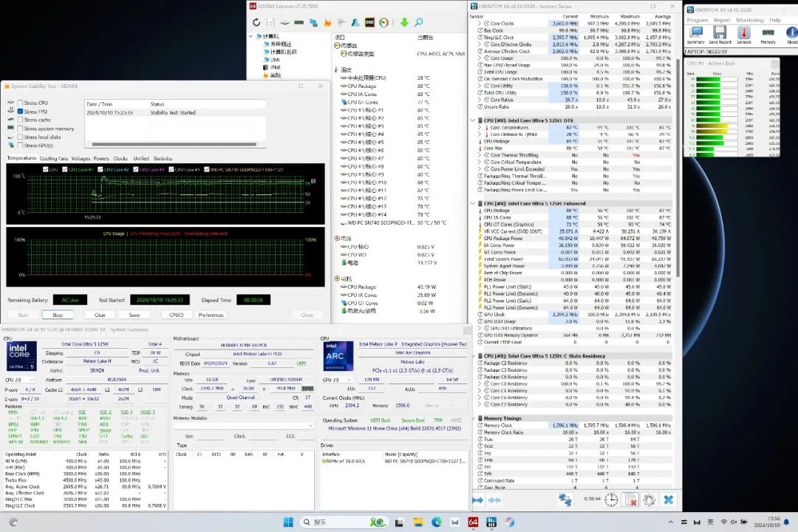
Task: Click the Refresh icon in AIDA64 toolbar
Action: 256,22
